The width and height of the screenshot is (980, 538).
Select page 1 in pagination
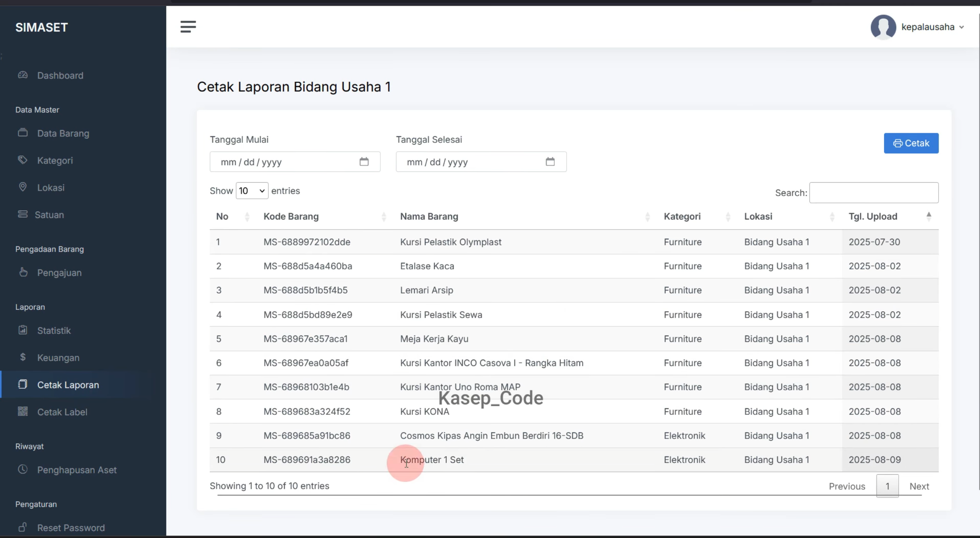point(887,486)
